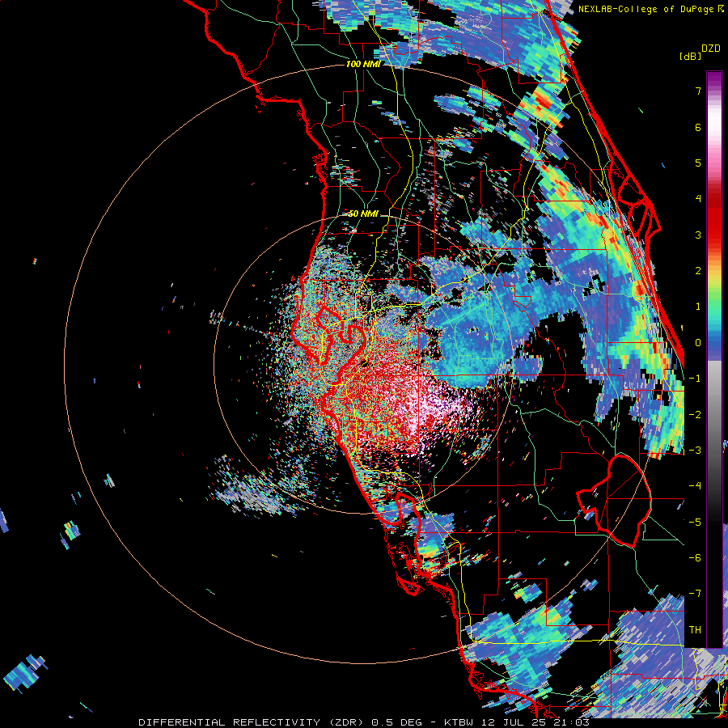This screenshot has height=728, width=728.
Task: Click the KTBW radar site identifier
Action: 459,722
